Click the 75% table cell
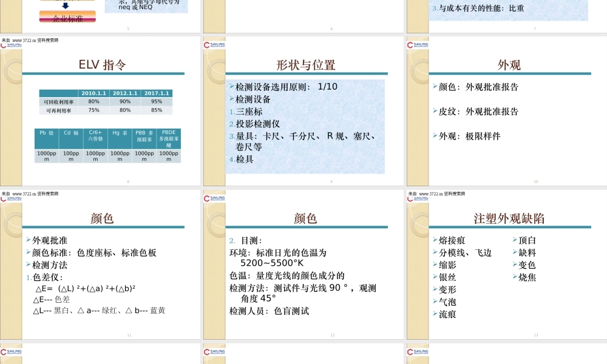Viewport: 607px width, 364px height. tap(93, 110)
